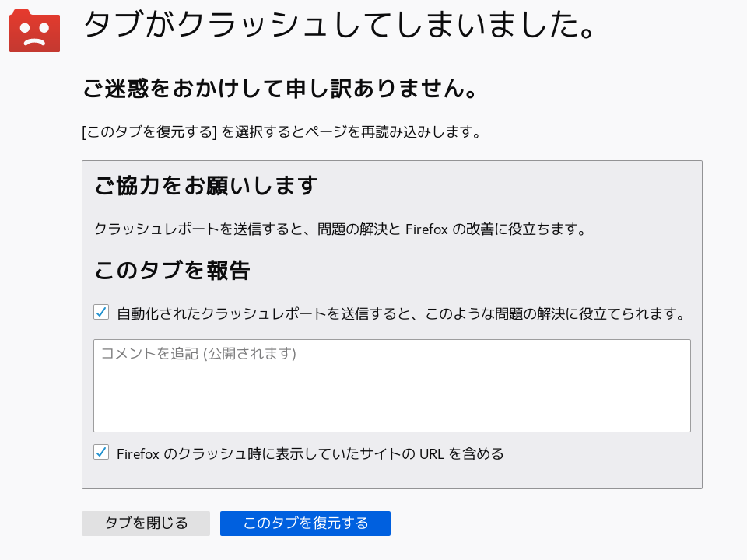This screenshot has width=747, height=560.
Task: Click the 問題の解決に役立てられます phrase in checkbox label
Action: (x=591, y=314)
